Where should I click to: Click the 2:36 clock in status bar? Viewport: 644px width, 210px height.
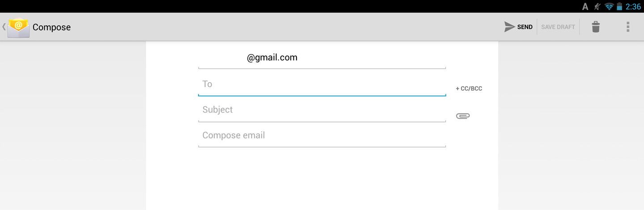point(633,7)
